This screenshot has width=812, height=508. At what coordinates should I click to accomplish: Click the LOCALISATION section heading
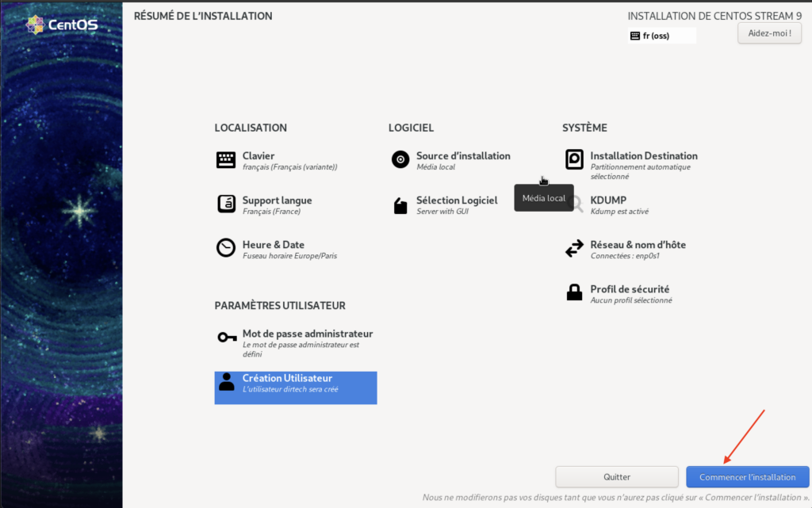(x=251, y=128)
